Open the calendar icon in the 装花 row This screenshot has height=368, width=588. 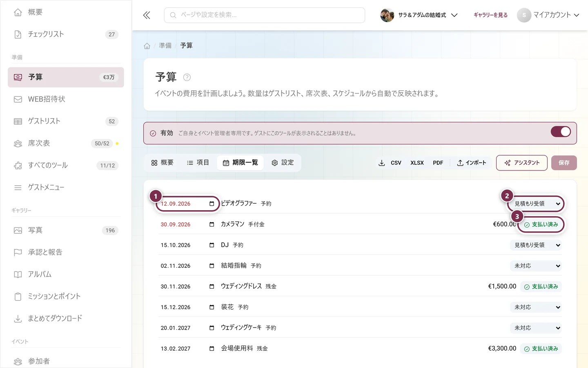212,307
